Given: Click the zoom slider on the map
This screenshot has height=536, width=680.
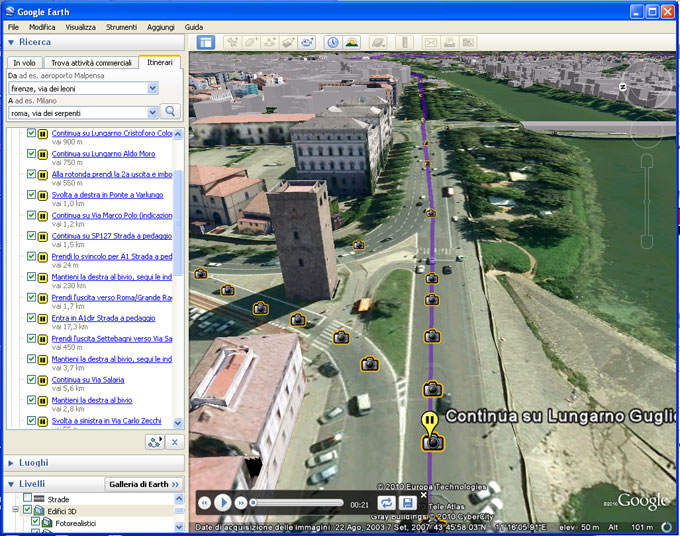Looking at the screenshot, I should coord(647,202).
